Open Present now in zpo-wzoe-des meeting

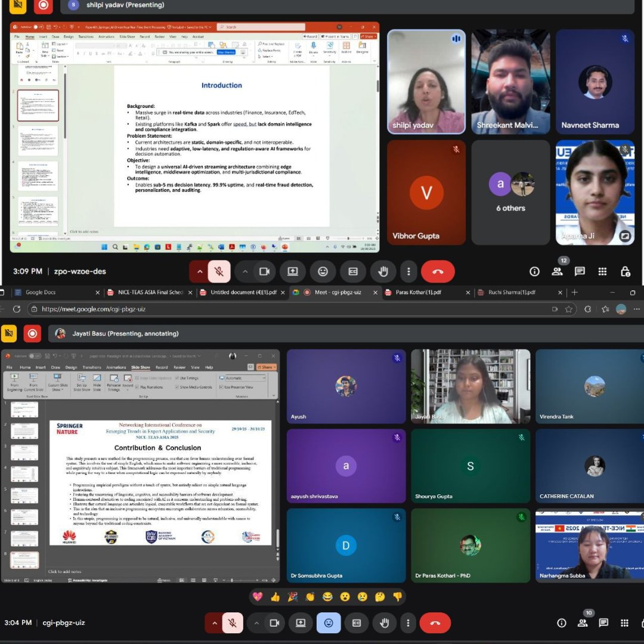pos(292,271)
